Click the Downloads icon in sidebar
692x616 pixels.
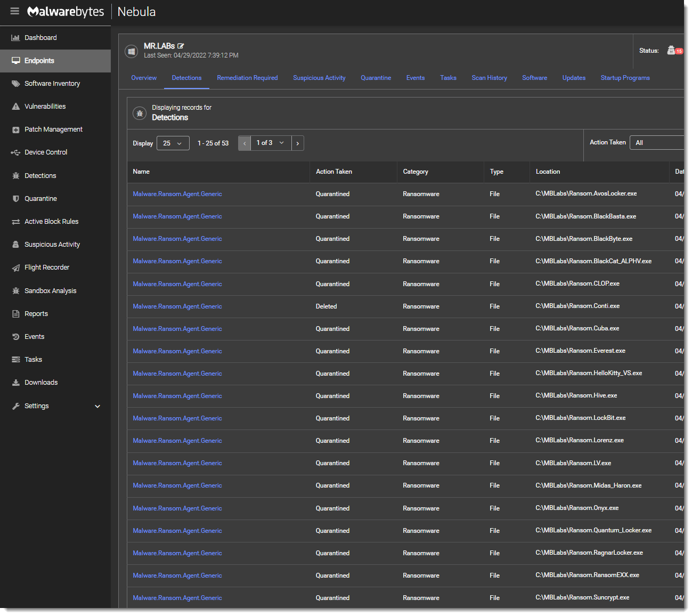(15, 383)
